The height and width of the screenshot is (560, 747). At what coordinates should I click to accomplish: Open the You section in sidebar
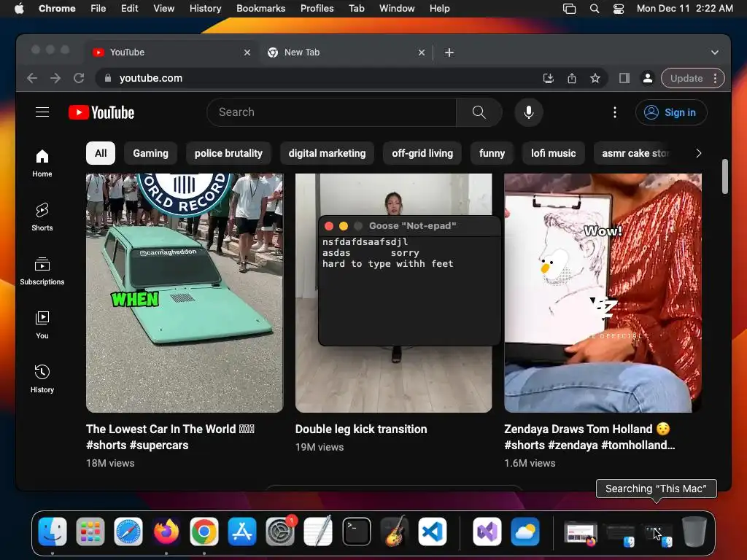coord(42,324)
